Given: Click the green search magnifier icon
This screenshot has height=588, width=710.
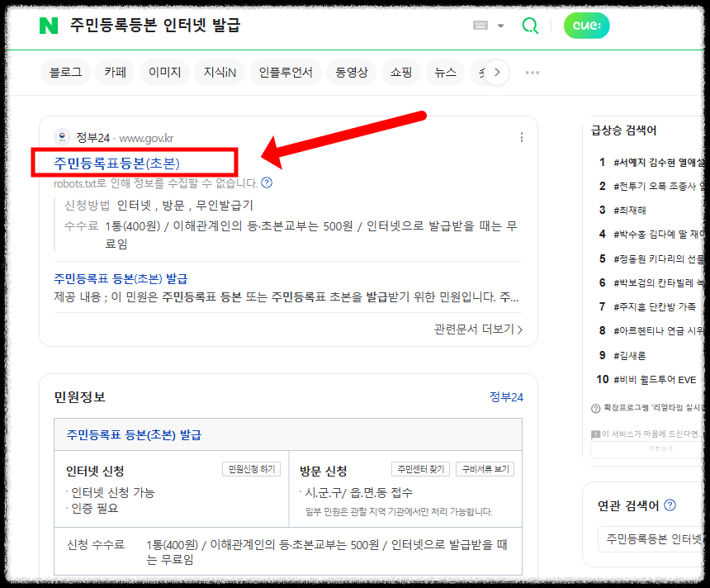Looking at the screenshot, I should 529,26.
